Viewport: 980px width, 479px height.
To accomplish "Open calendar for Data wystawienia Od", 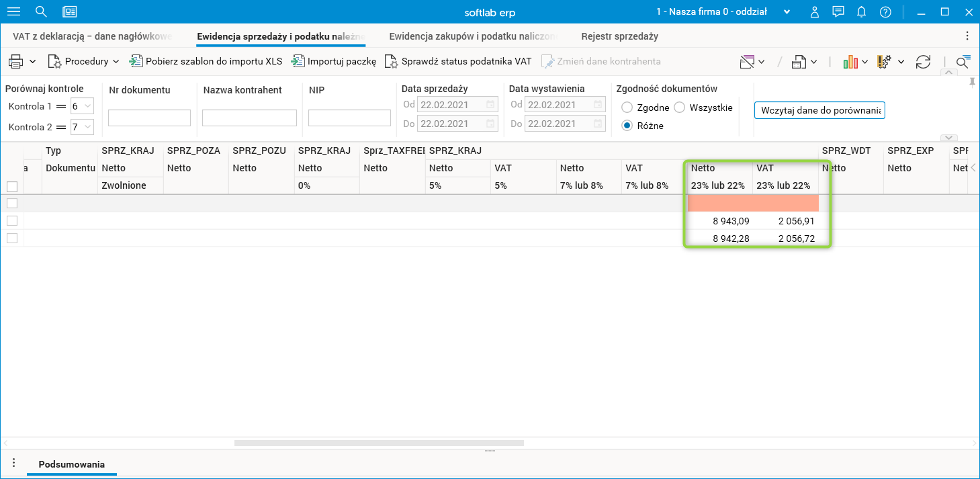I will [x=598, y=105].
